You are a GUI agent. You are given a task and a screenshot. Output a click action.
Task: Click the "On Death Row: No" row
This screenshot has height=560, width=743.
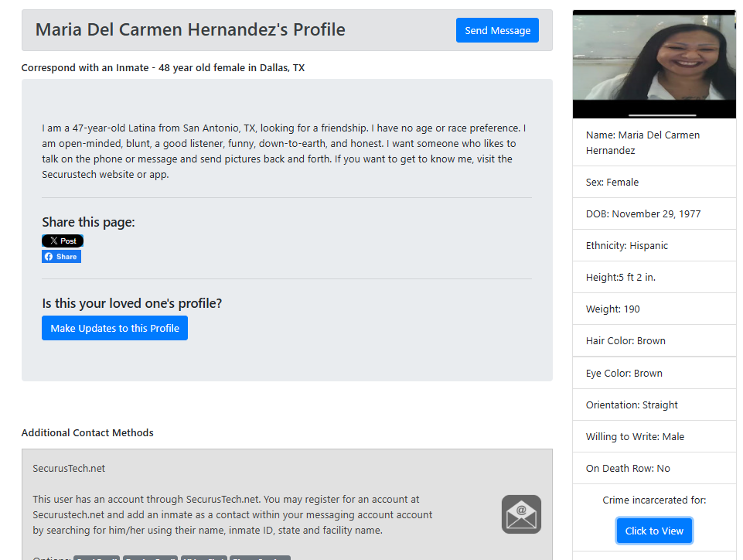point(654,469)
